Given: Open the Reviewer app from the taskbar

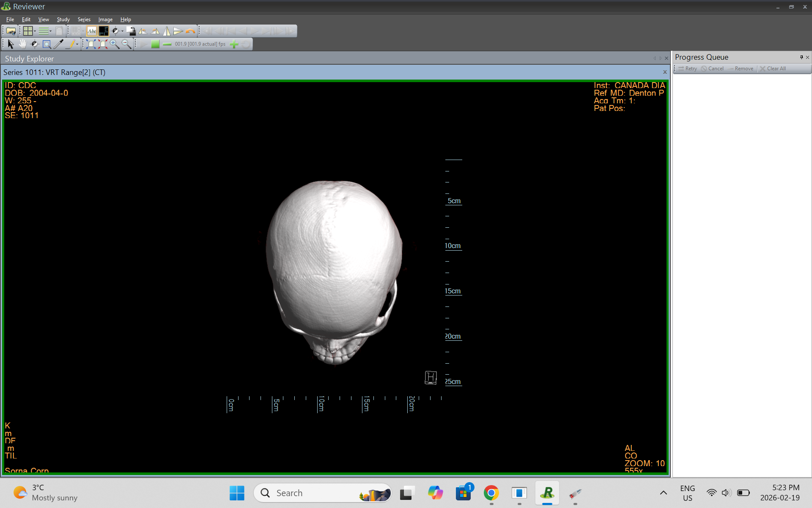Looking at the screenshot, I should tap(547, 493).
